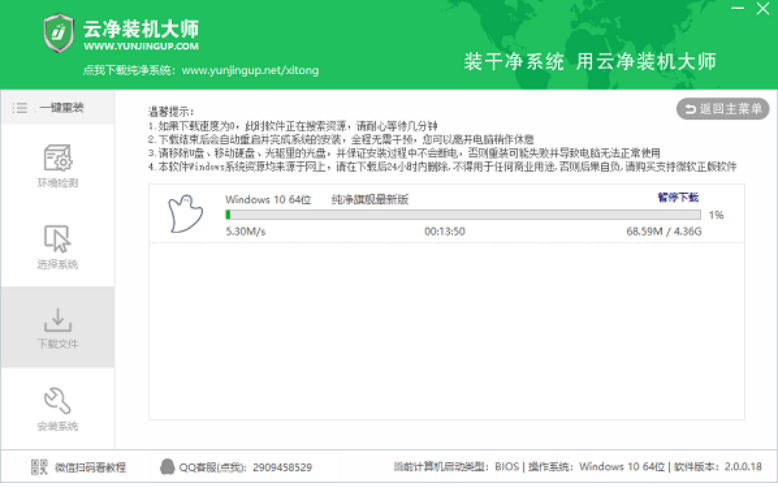
Task: Click the ghost icon beside Windows 10 download
Action: click(186, 214)
